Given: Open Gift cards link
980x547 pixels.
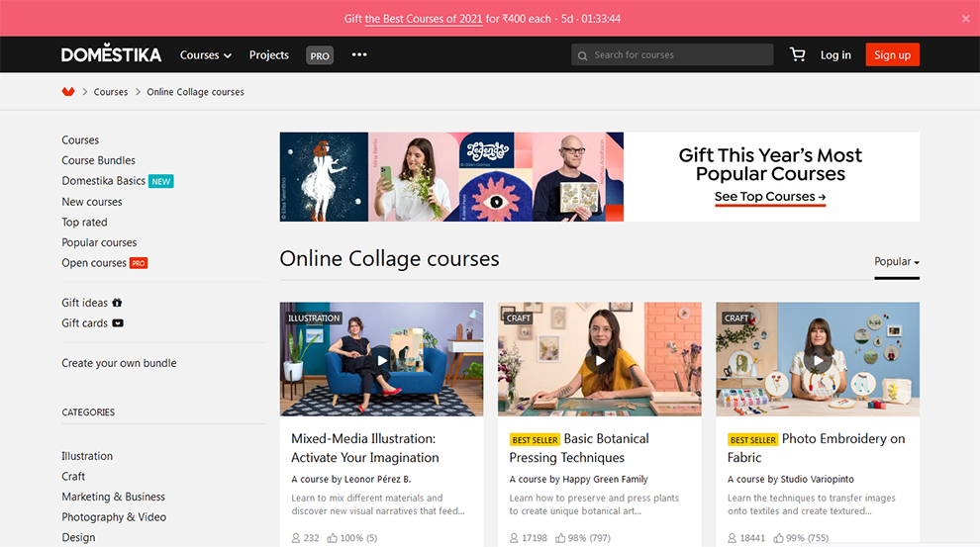Looking at the screenshot, I should (84, 323).
